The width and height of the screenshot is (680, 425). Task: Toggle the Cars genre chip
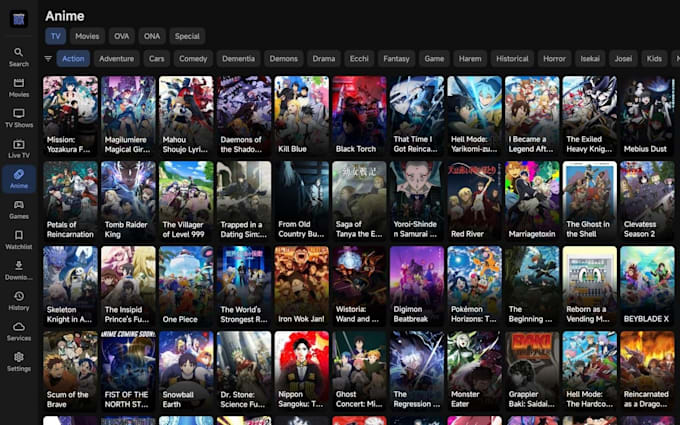pyautogui.click(x=157, y=59)
